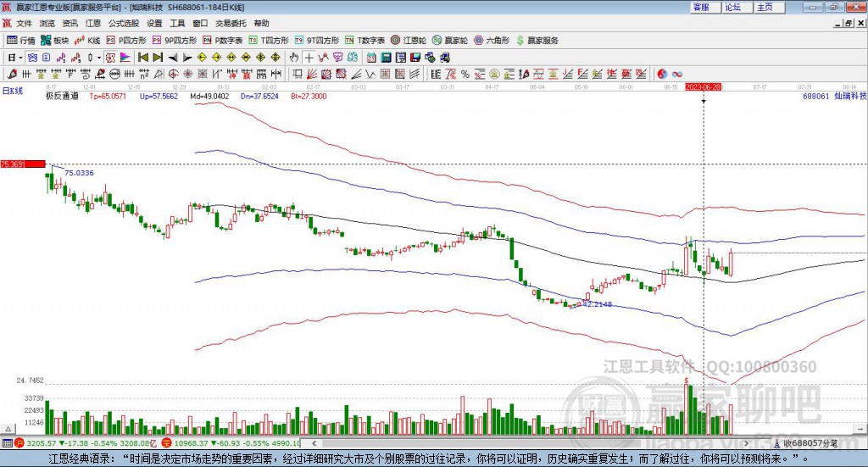Screen dimensions: 868x467
Task: Click the 主页 homepage button
Action: tap(769, 7)
